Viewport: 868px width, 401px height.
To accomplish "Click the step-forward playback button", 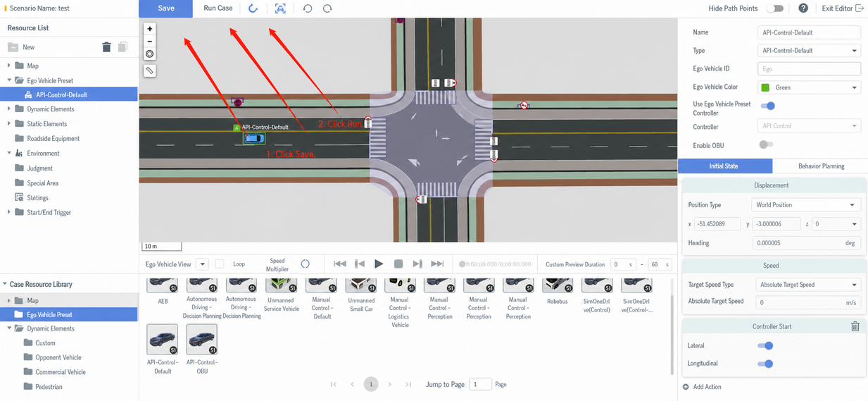I will 417,264.
